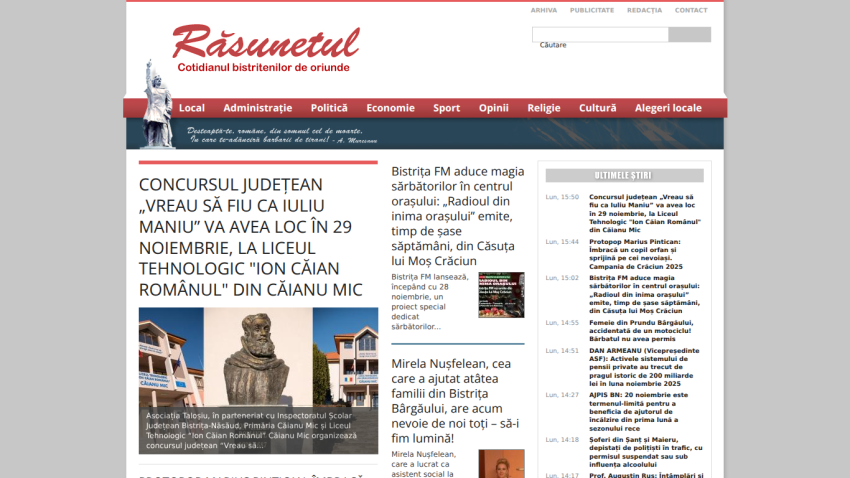Click the Ultimele știri header

(624, 175)
